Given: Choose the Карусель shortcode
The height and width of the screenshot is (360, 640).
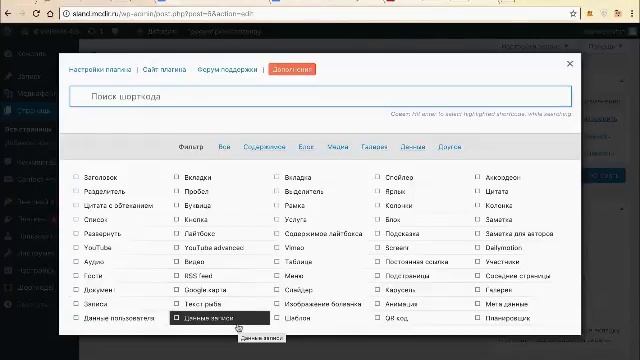Looking at the screenshot, I should [400, 290].
